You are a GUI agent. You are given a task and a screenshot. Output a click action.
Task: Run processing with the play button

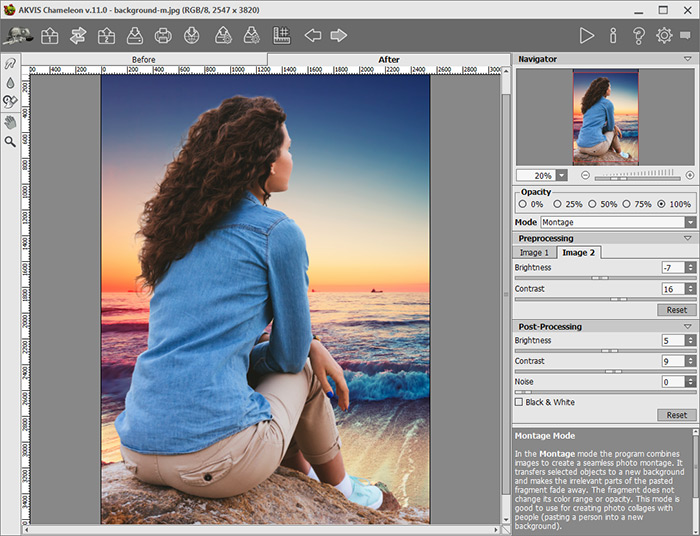click(x=587, y=35)
